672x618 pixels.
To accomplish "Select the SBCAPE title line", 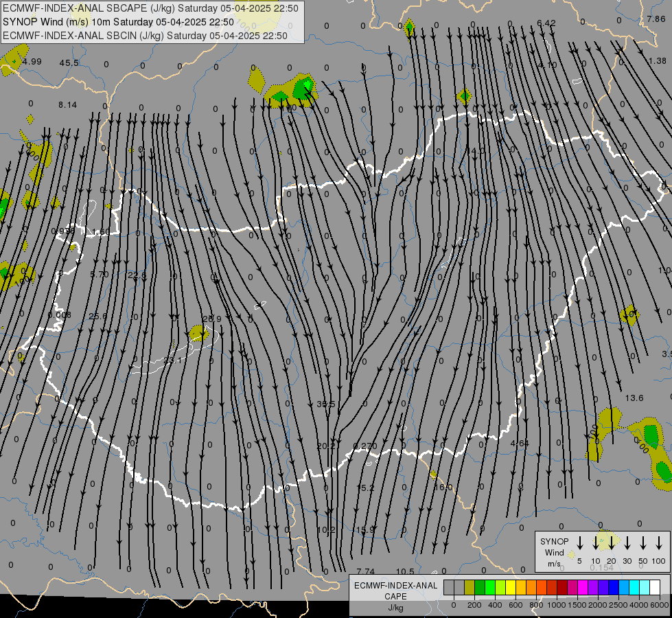I will 150,8.
